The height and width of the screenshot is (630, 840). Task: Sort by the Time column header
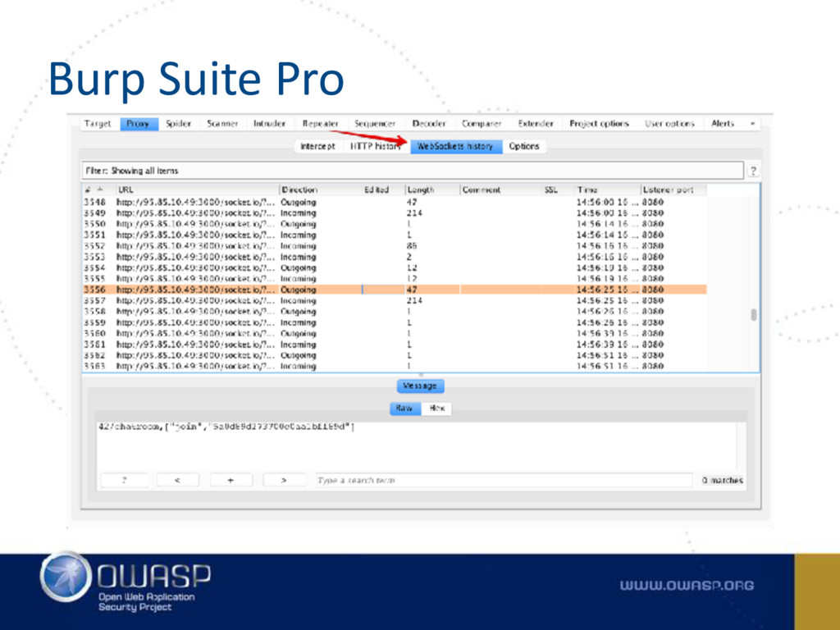608,189
